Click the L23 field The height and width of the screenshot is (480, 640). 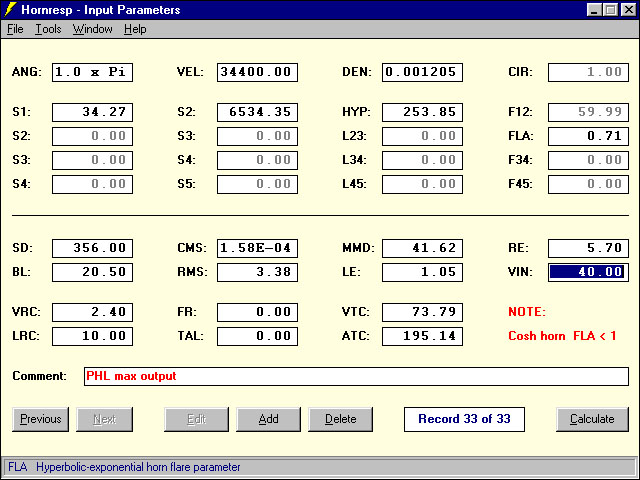(422, 136)
